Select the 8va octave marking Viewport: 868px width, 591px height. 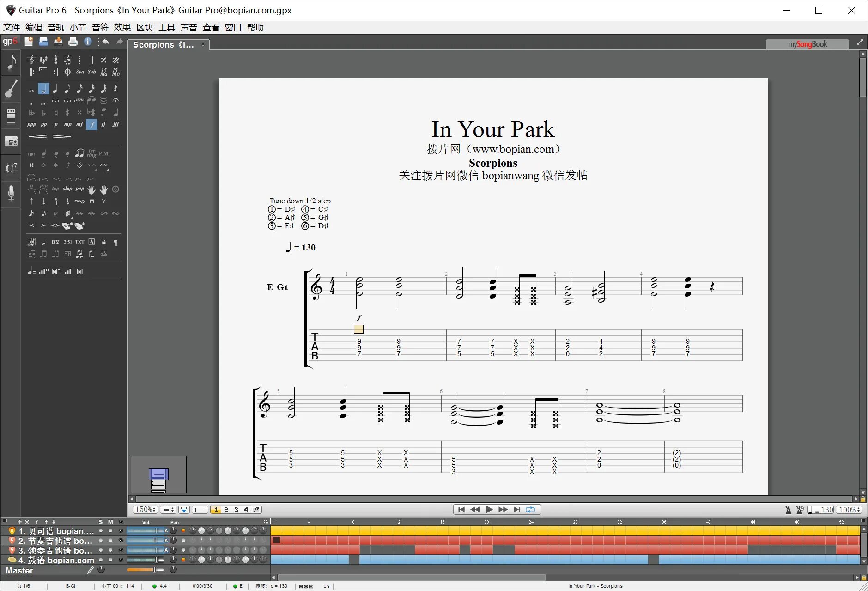tap(79, 72)
